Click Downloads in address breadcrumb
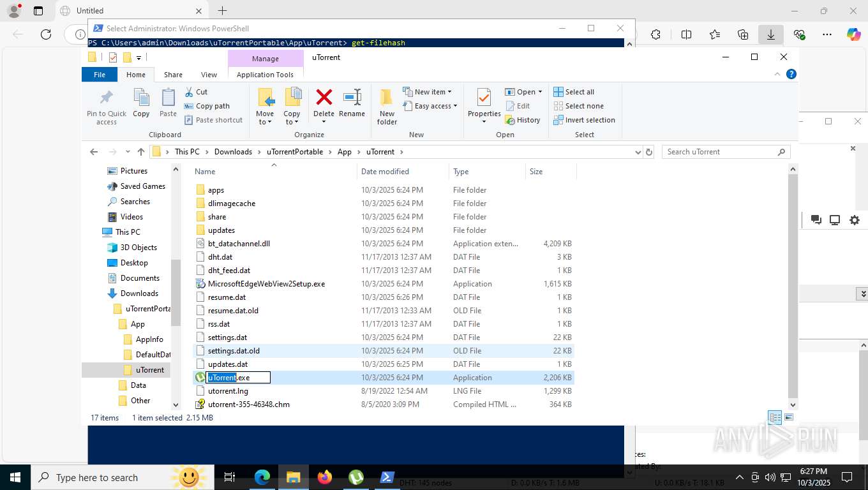The height and width of the screenshot is (490, 868). [x=233, y=152]
